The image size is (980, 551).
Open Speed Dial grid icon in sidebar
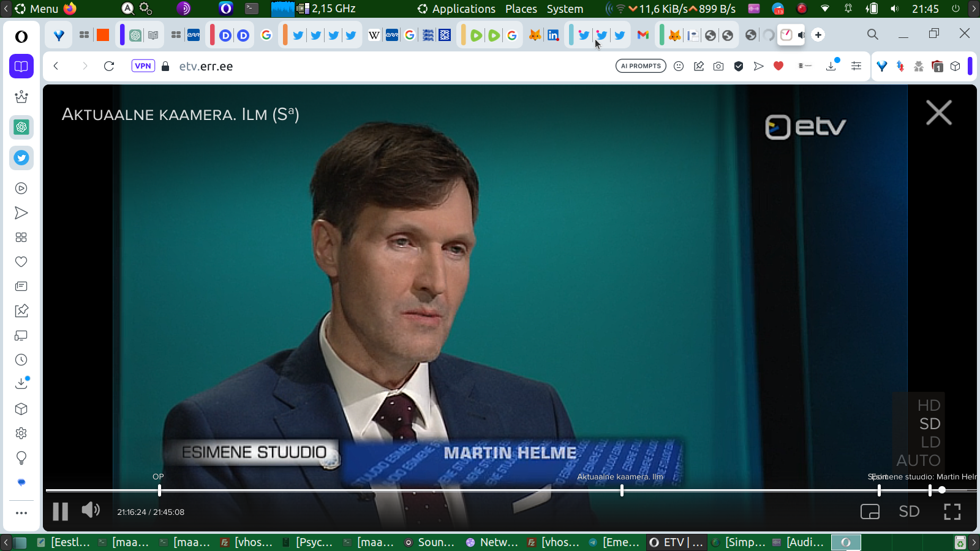(x=21, y=238)
